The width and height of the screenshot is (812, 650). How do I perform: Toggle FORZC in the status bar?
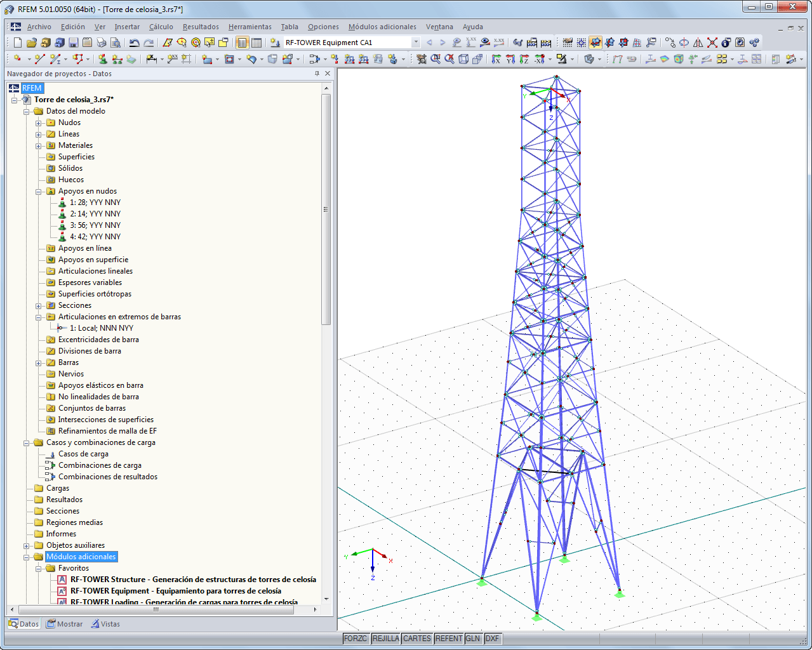pos(356,639)
